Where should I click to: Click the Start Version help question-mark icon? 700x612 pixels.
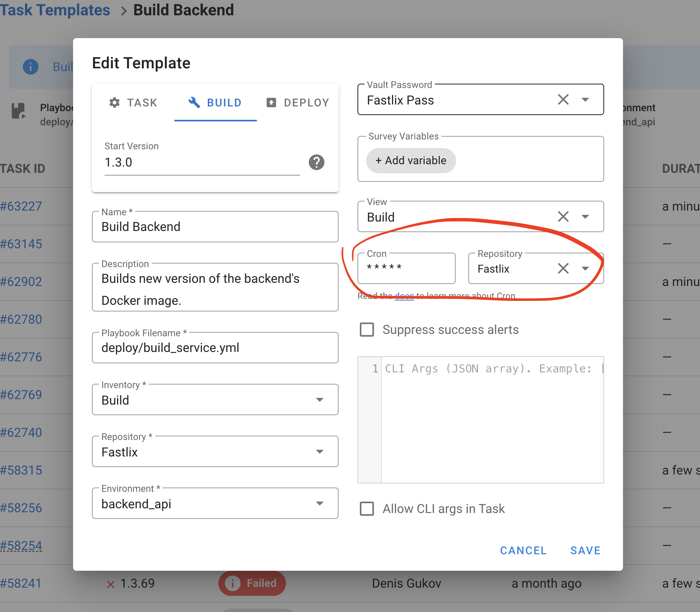[316, 162]
